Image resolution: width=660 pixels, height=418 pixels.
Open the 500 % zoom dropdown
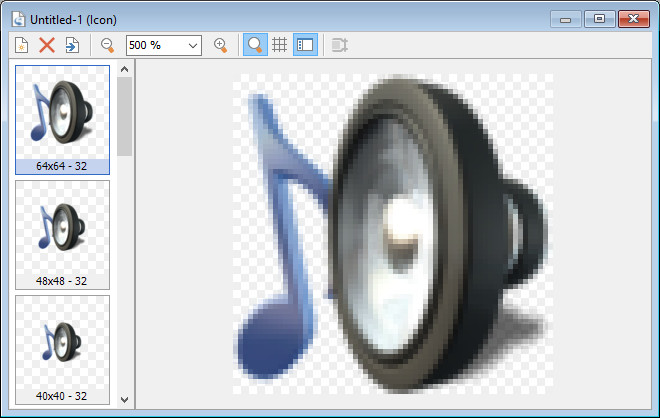click(193, 45)
